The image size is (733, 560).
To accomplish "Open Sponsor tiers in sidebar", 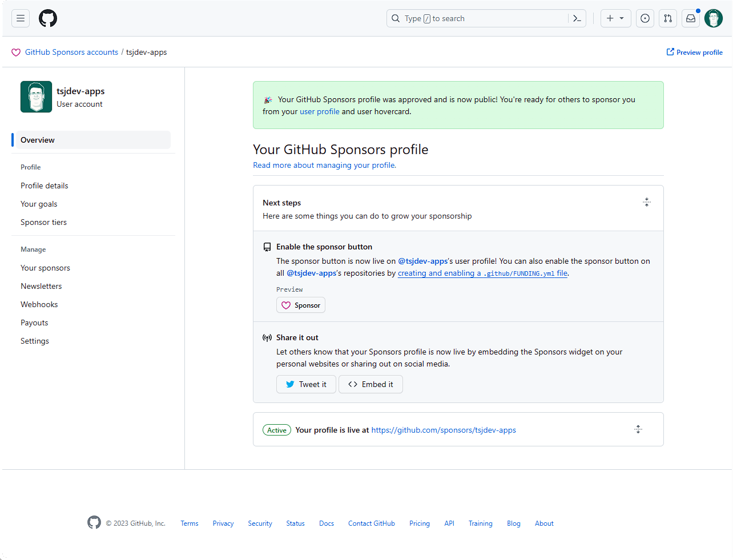I will (44, 222).
